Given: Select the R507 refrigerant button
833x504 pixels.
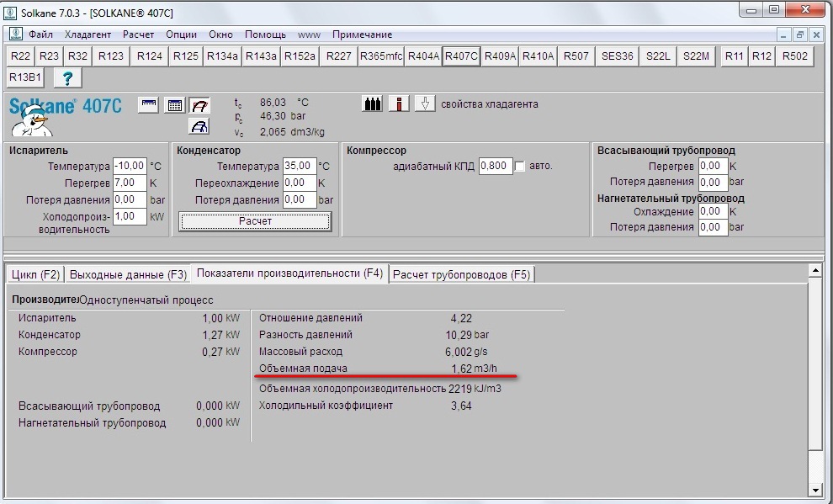Looking at the screenshot, I should [576, 56].
